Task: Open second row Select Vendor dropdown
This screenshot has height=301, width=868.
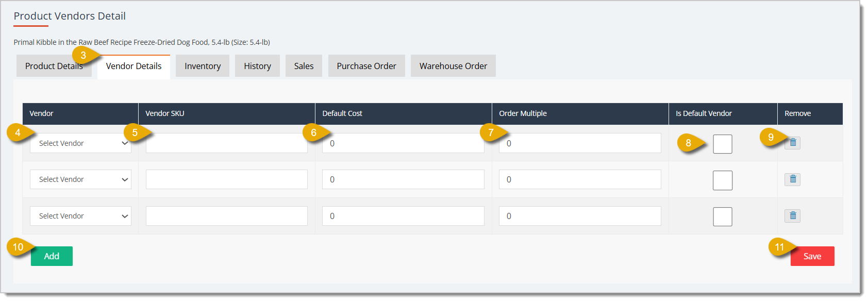Action: 80,179
